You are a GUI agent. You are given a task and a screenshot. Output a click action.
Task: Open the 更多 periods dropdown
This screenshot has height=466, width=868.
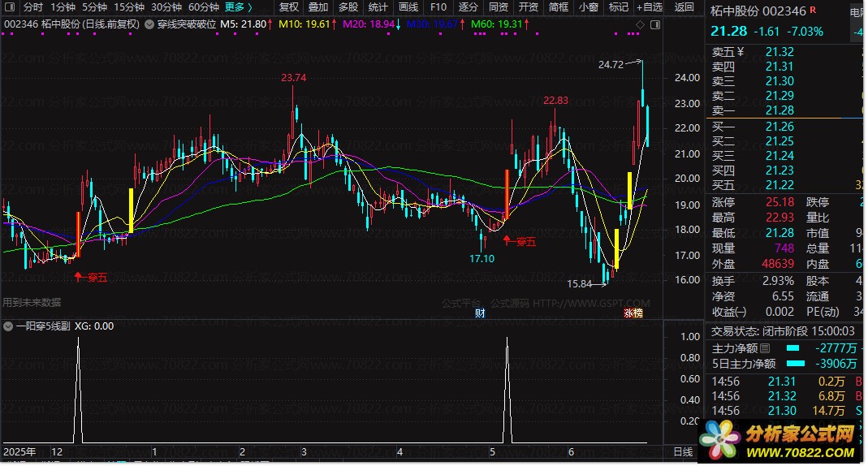pyautogui.click(x=238, y=7)
